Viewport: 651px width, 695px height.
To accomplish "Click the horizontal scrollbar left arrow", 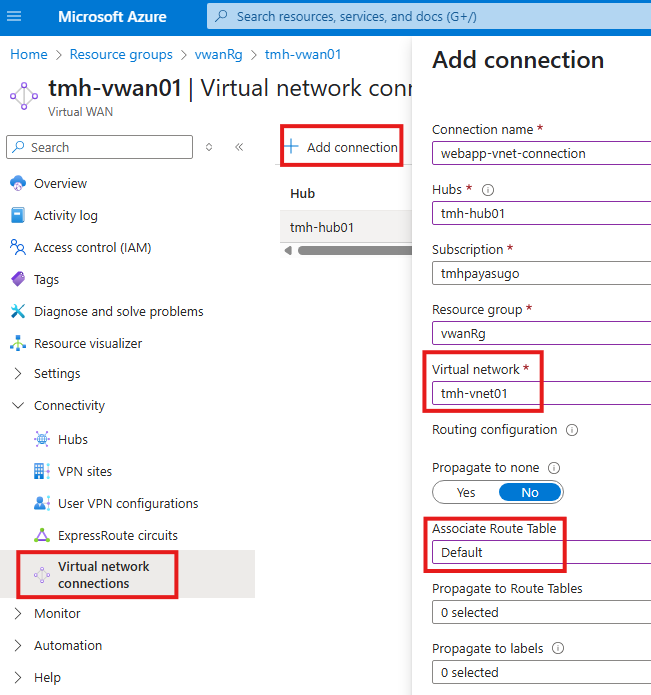I will (x=288, y=250).
